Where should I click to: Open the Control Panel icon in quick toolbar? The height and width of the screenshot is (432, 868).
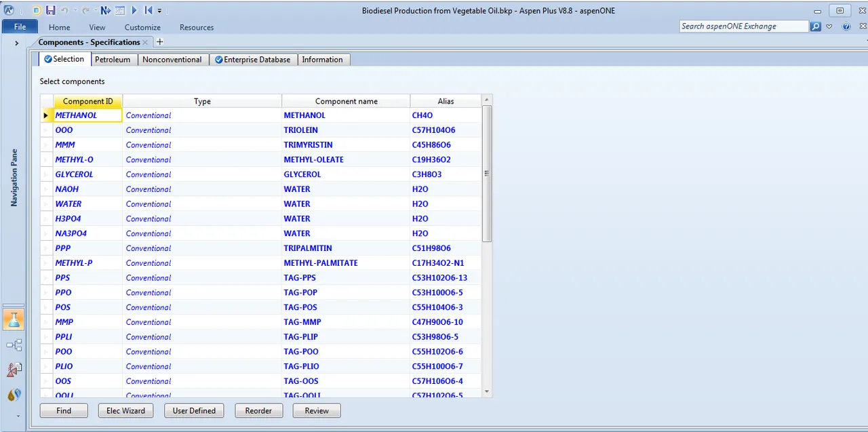point(120,11)
